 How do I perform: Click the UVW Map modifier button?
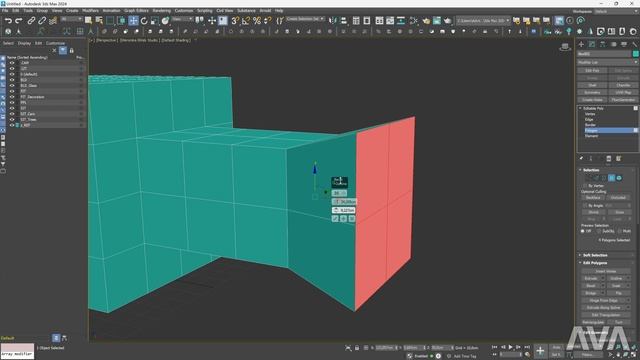tap(623, 92)
